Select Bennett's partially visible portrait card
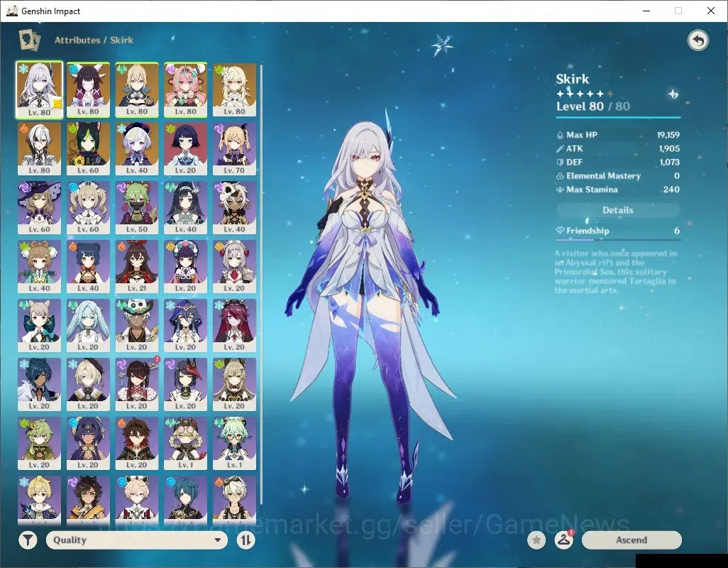The width and height of the screenshot is (728, 568). pyautogui.click(x=234, y=499)
